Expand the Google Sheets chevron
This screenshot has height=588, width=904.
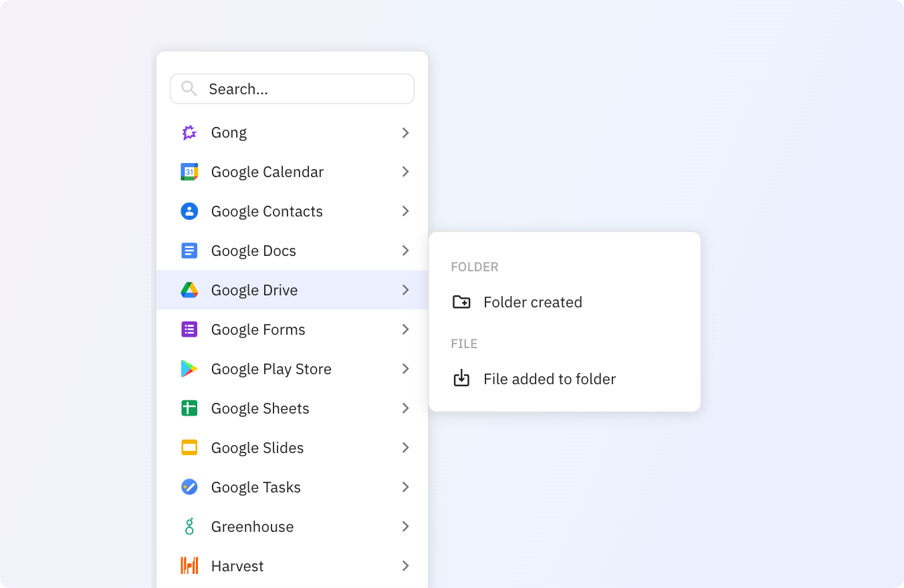point(405,408)
